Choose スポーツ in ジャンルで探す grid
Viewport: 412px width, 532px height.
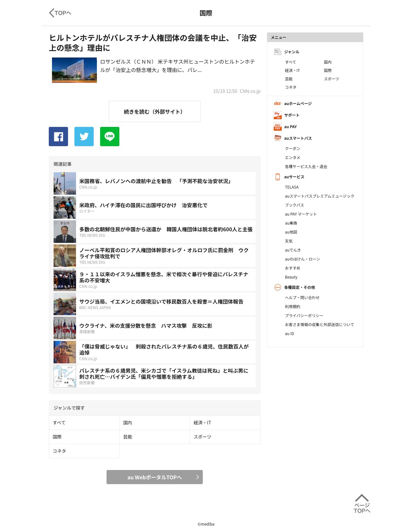(x=225, y=437)
